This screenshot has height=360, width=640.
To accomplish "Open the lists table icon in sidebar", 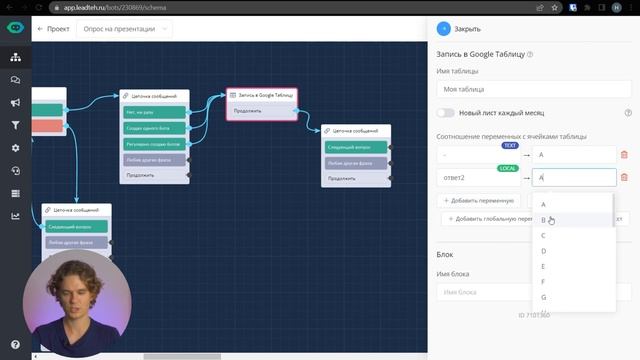I will (16, 193).
